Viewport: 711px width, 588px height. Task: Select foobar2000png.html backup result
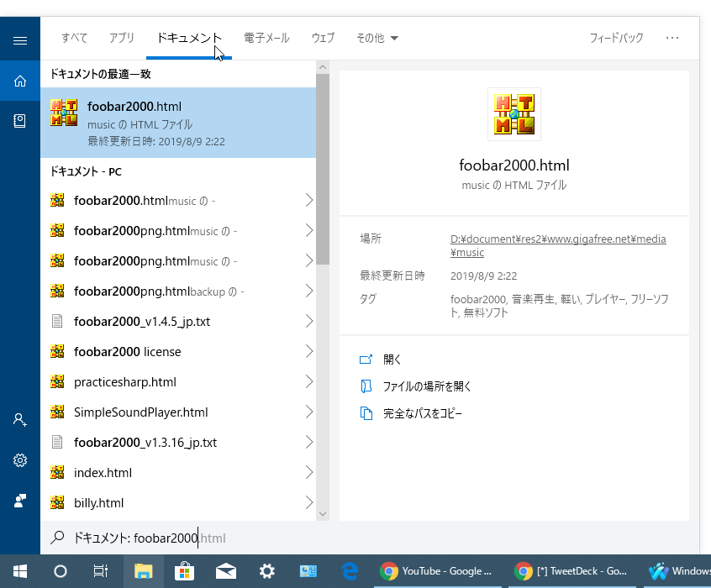tap(178, 291)
